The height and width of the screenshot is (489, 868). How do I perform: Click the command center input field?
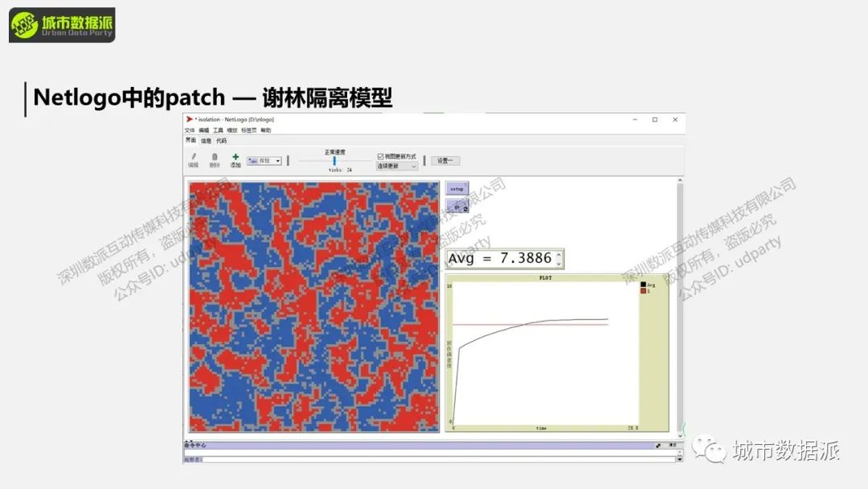[440, 459]
